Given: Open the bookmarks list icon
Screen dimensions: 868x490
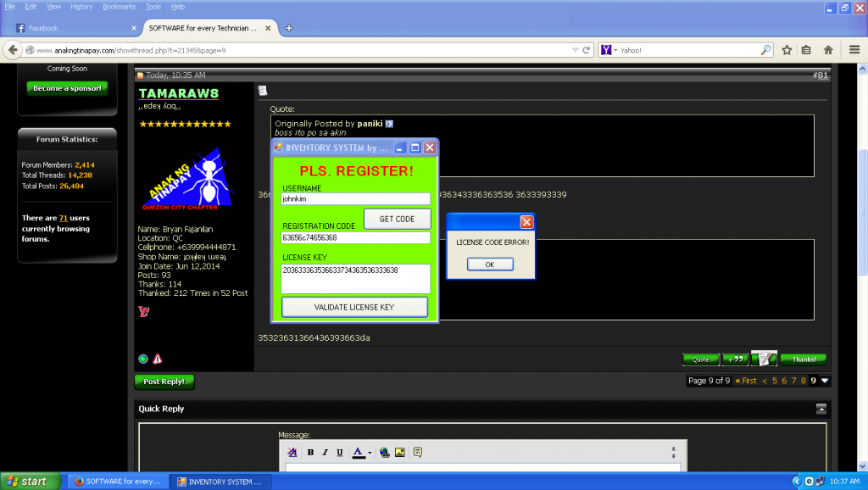Looking at the screenshot, I should click(807, 50).
